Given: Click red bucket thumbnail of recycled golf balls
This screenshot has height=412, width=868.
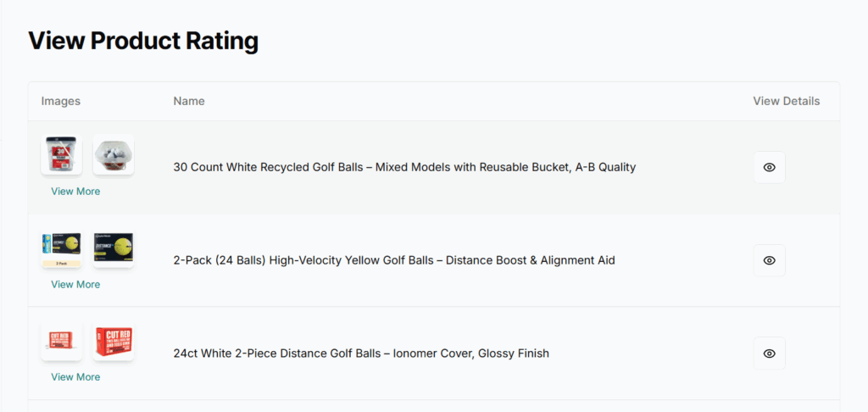Looking at the screenshot, I should (62, 156).
